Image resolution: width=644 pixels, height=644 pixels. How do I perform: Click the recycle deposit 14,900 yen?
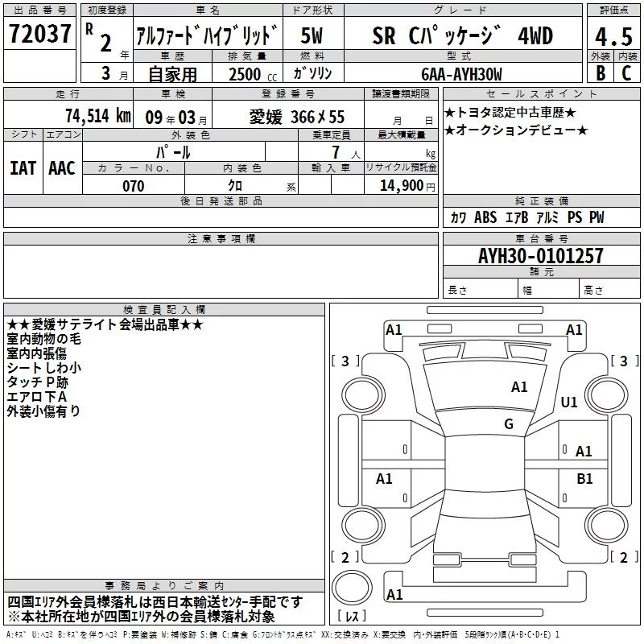[x=407, y=186]
